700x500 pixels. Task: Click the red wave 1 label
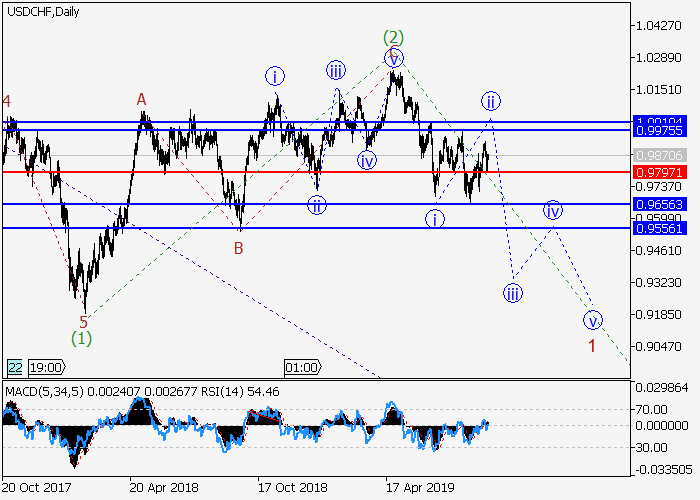592,346
